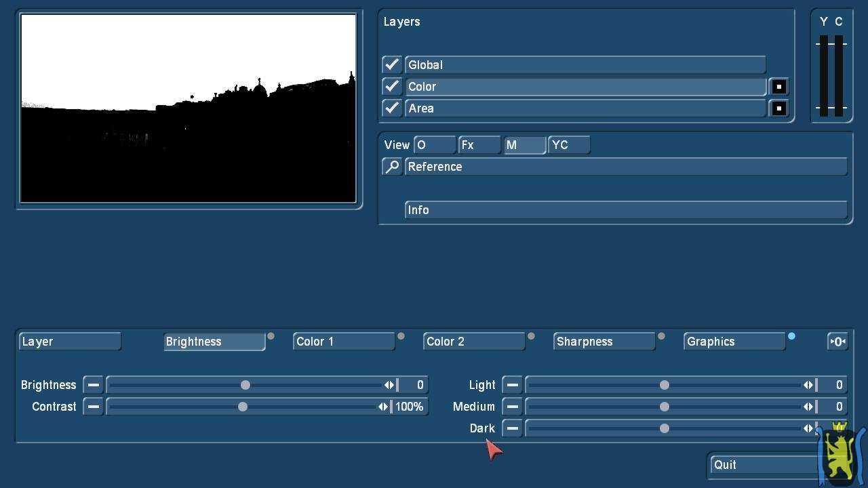Click the Quit button

pyautogui.click(x=763, y=465)
